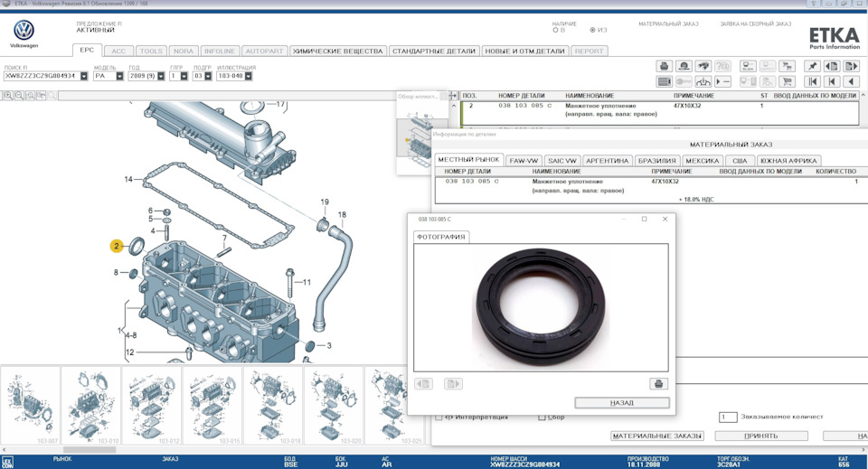Open the ИЛЛЮСТРАЦИЯ dropdown list
This screenshot has width=868, height=469.
[250, 76]
